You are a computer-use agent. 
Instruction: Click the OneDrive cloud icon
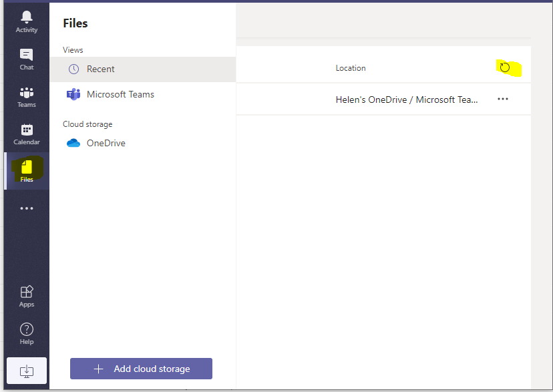click(x=73, y=143)
